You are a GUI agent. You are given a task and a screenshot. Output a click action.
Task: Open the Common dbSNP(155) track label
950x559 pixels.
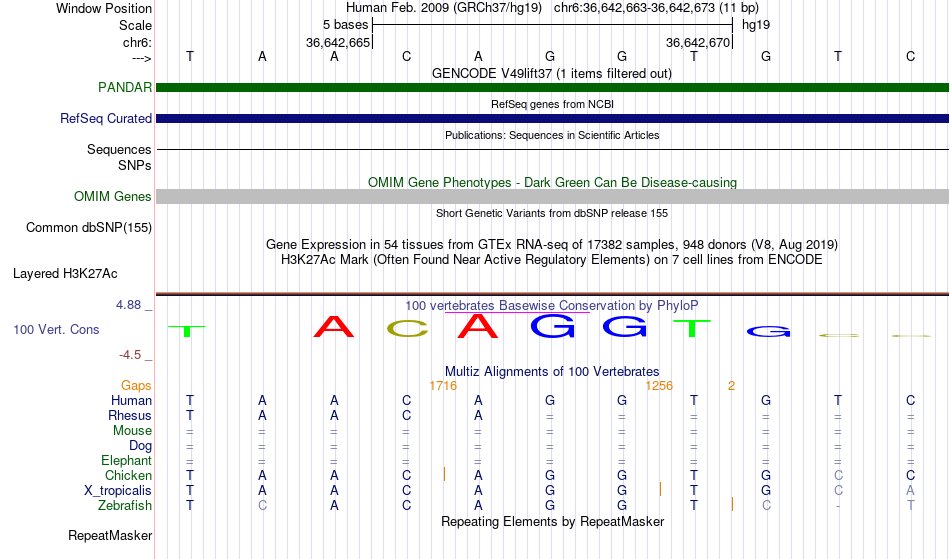(89, 228)
